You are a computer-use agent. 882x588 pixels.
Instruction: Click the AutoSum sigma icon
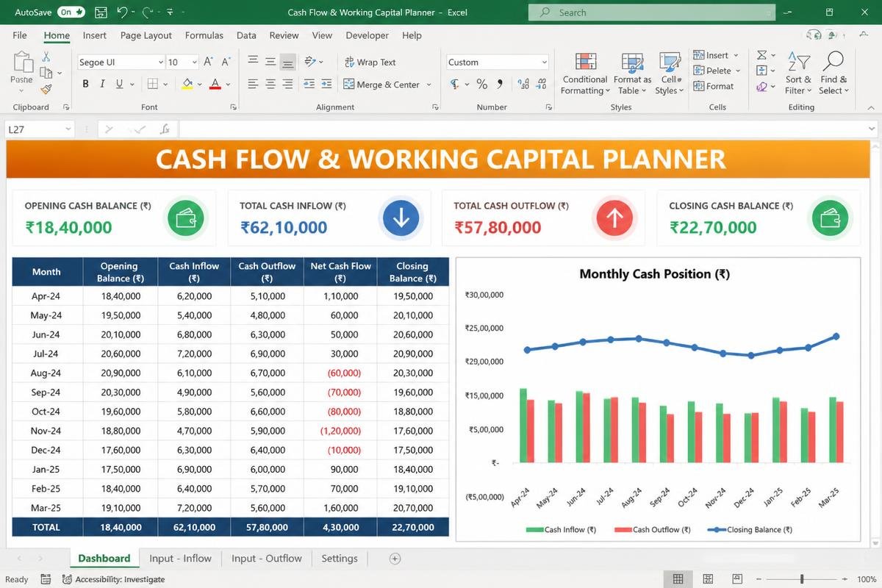coord(761,55)
